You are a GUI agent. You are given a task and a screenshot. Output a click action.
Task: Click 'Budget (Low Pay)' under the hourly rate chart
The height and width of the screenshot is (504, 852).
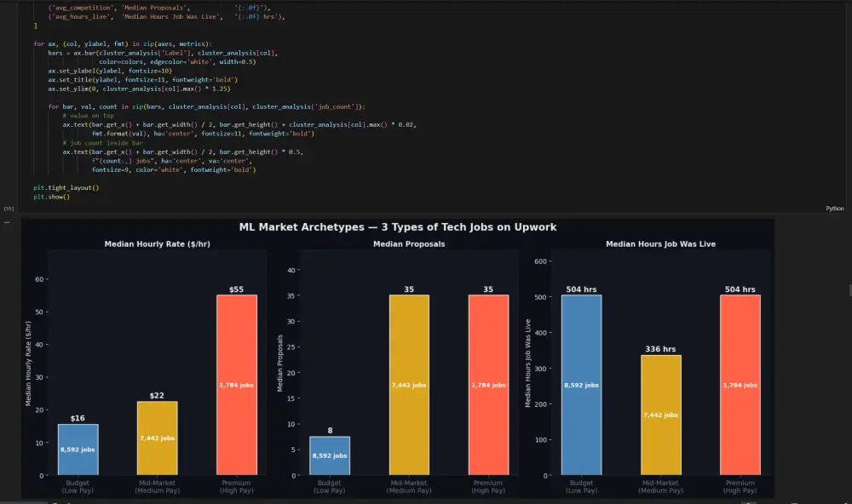(78, 487)
